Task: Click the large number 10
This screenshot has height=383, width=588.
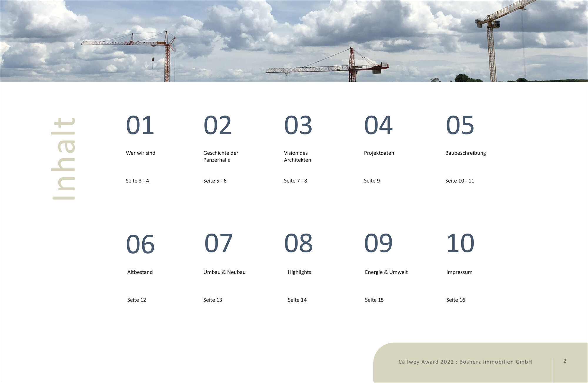Action: click(460, 243)
